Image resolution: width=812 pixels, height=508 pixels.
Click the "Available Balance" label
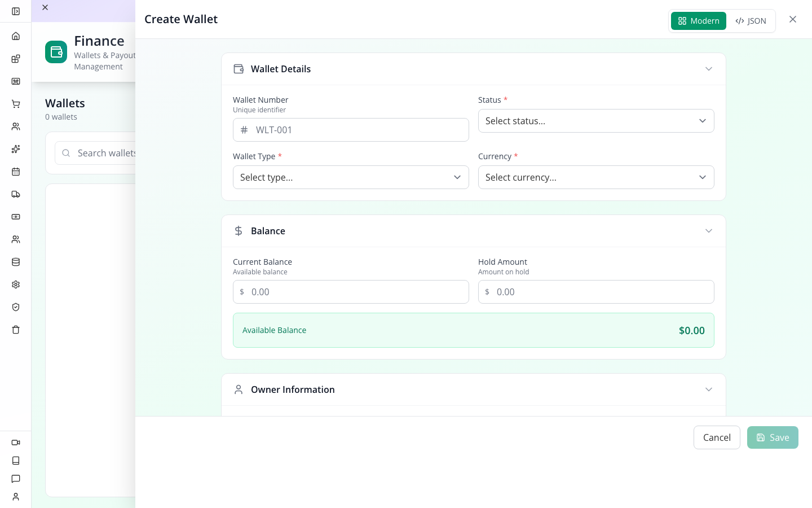[274, 330]
